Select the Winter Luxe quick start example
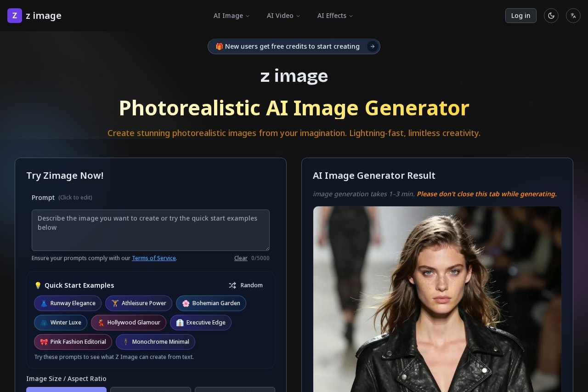The width and height of the screenshot is (588, 392). [x=61, y=323]
